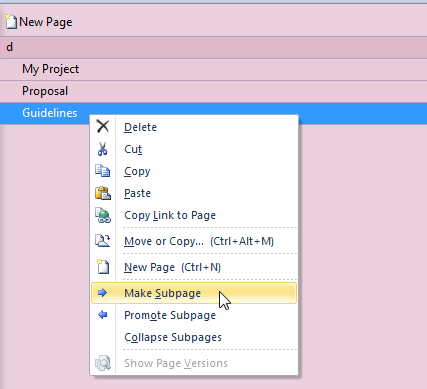Open the Proposal page
427x389 pixels.
tap(213, 91)
